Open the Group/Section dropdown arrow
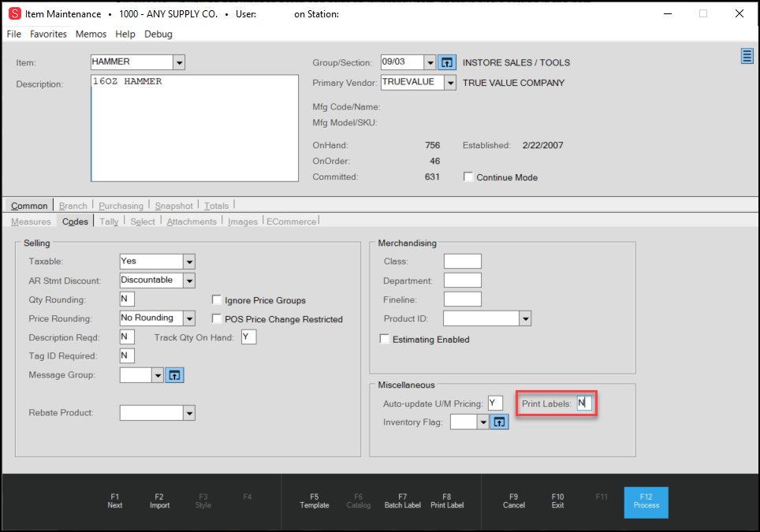The width and height of the screenshot is (760, 532). (430, 62)
